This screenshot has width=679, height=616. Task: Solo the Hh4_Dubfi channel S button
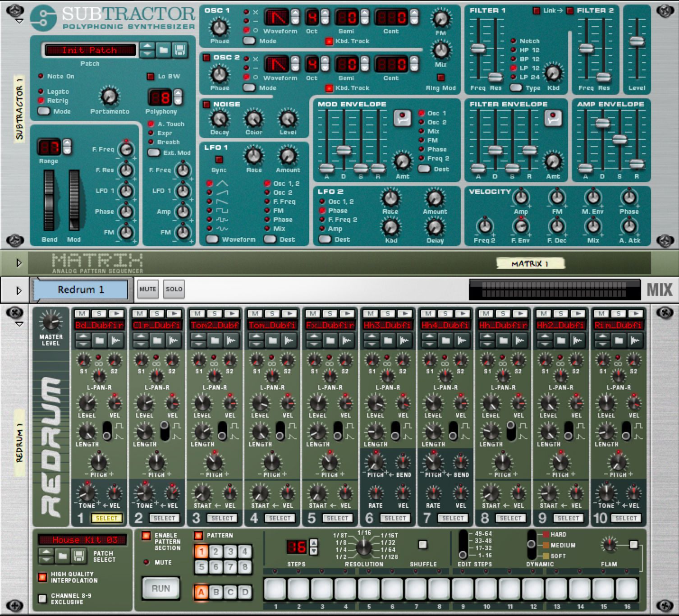[x=445, y=313]
